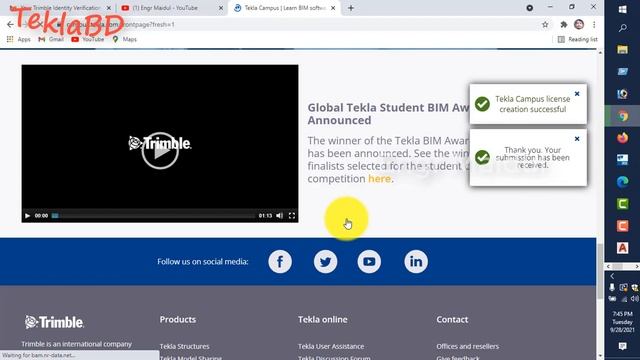Open Windows notification center icon
The height and width of the screenshot is (360, 640).
pos(622,346)
